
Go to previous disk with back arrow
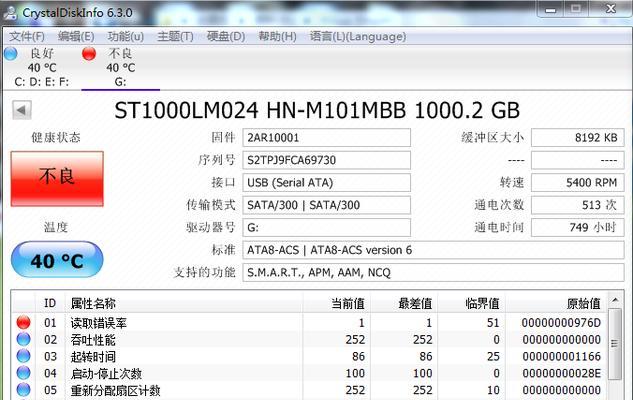pyautogui.click(x=22, y=110)
